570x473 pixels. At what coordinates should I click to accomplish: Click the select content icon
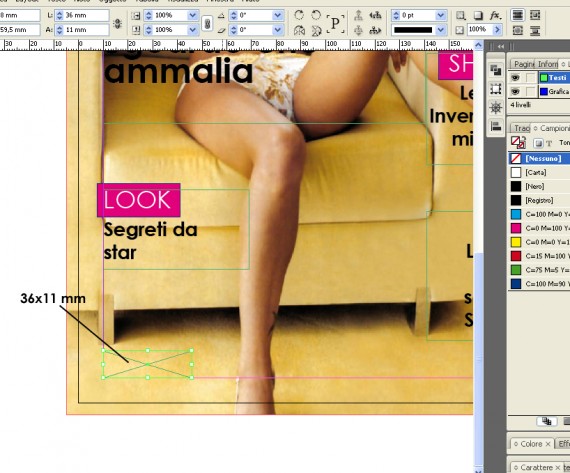[358, 30]
